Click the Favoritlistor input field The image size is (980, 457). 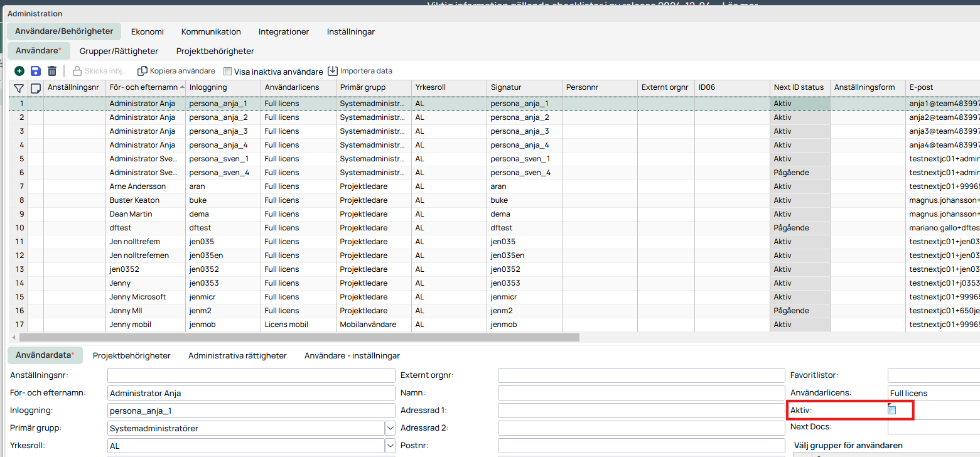click(x=934, y=375)
